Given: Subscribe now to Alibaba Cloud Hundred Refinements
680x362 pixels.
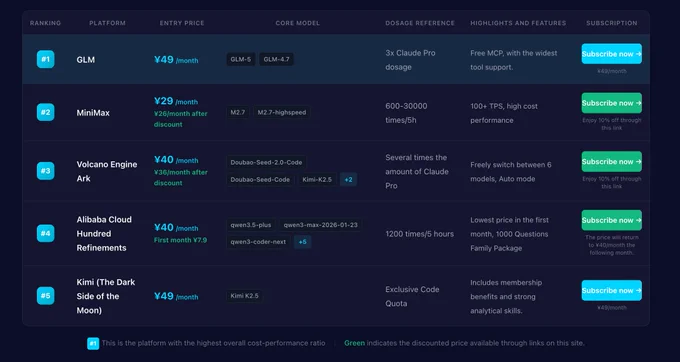Looking at the screenshot, I should coord(611,220).
